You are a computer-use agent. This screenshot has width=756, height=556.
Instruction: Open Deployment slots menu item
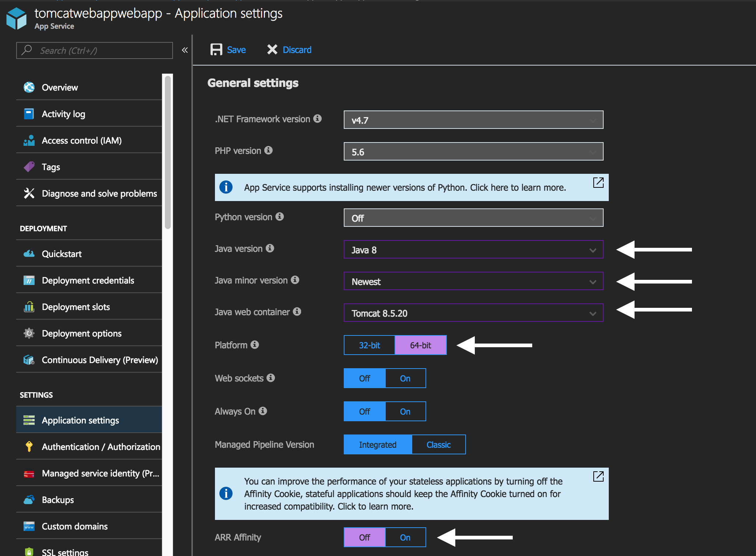tap(76, 307)
